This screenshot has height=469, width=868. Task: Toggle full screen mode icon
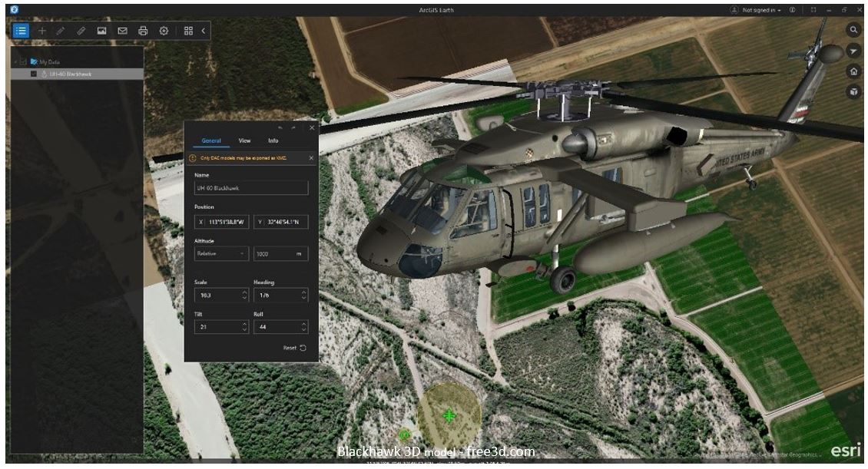pos(813,10)
